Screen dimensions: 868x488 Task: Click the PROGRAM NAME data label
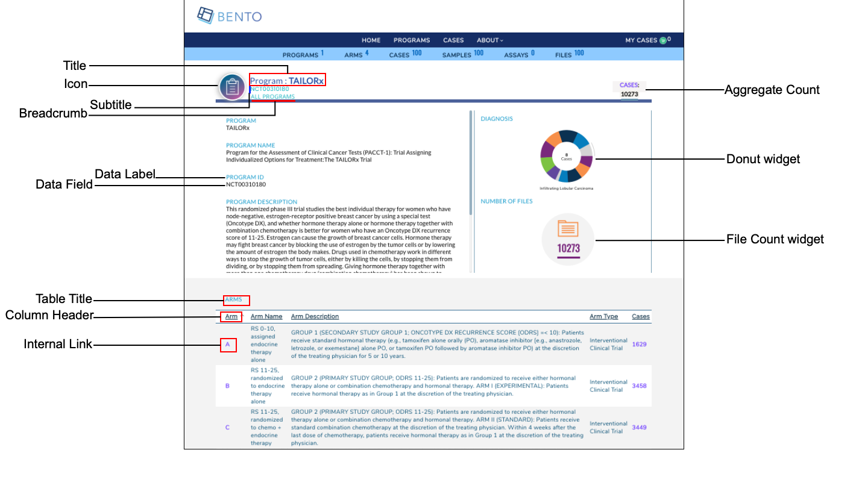(x=250, y=145)
